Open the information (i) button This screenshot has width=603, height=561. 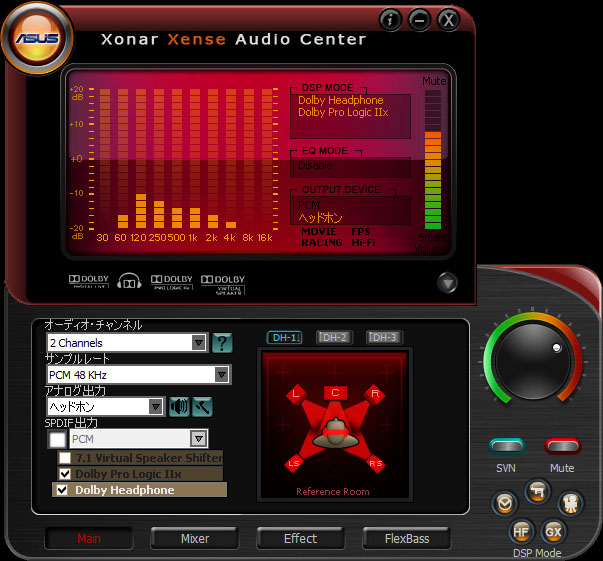390,20
